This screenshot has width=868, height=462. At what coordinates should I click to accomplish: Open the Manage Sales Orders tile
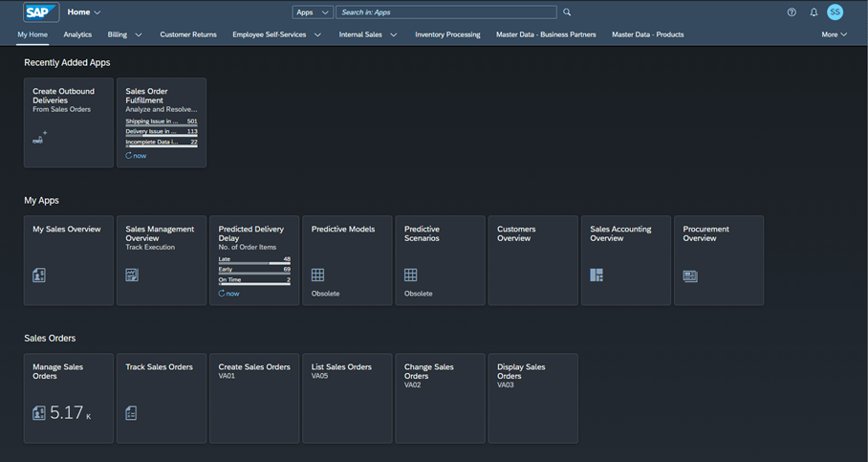click(x=68, y=398)
